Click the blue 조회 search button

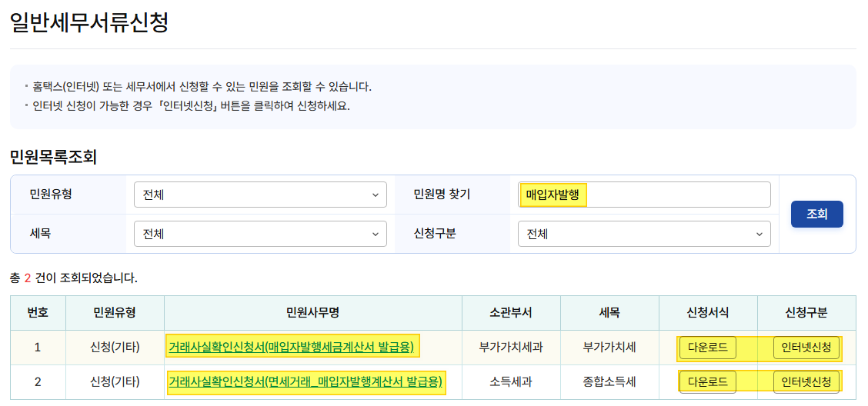tap(816, 214)
